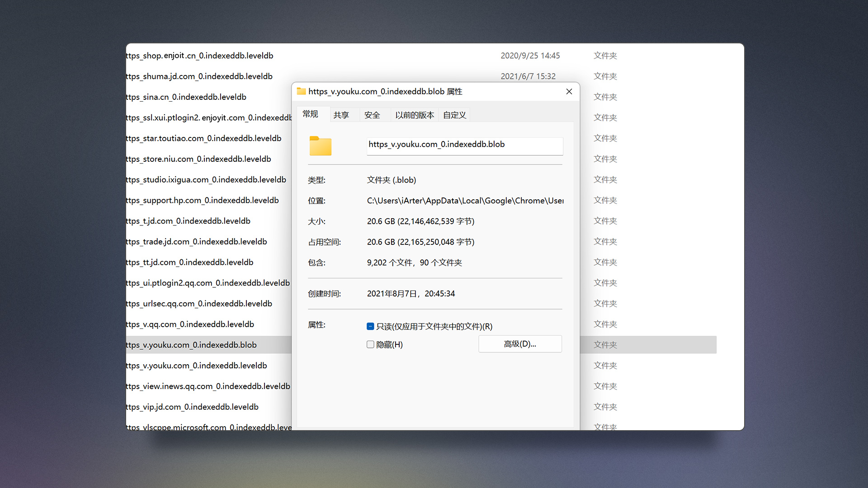Image resolution: width=868 pixels, height=488 pixels.
Task: Click the https_trade.jd.com folder in the list
Action: (x=196, y=241)
